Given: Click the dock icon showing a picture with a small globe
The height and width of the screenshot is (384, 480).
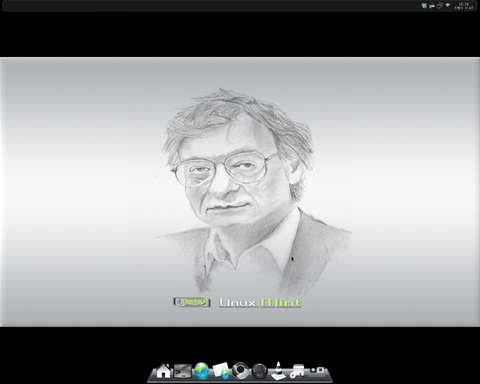Looking at the screenshot, I should point(221,371).
